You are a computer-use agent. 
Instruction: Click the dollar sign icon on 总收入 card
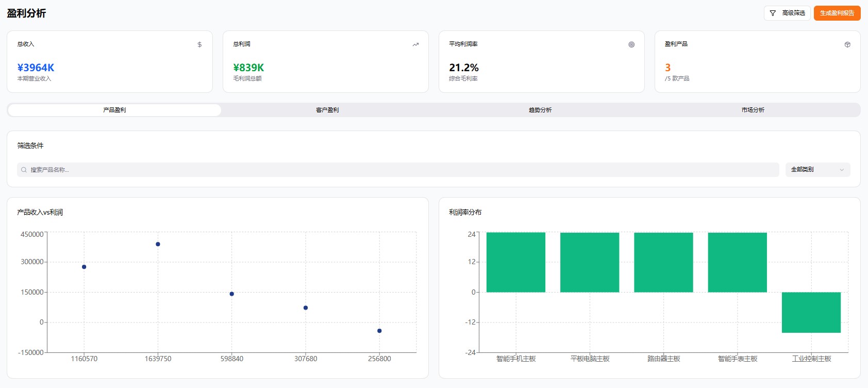click(199, 45)
